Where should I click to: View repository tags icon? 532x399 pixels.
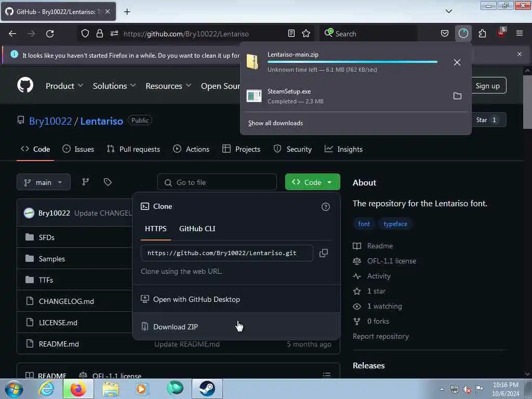[108, 182]
